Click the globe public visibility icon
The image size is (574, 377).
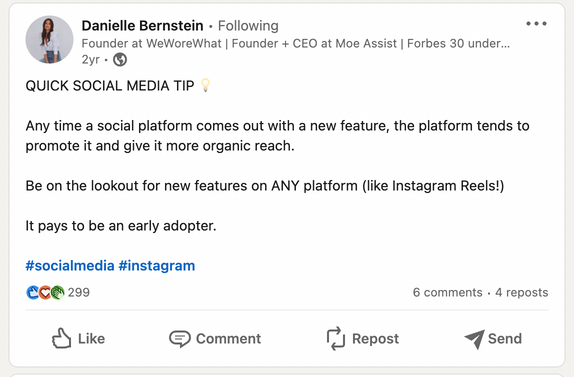tap(120, 59)
